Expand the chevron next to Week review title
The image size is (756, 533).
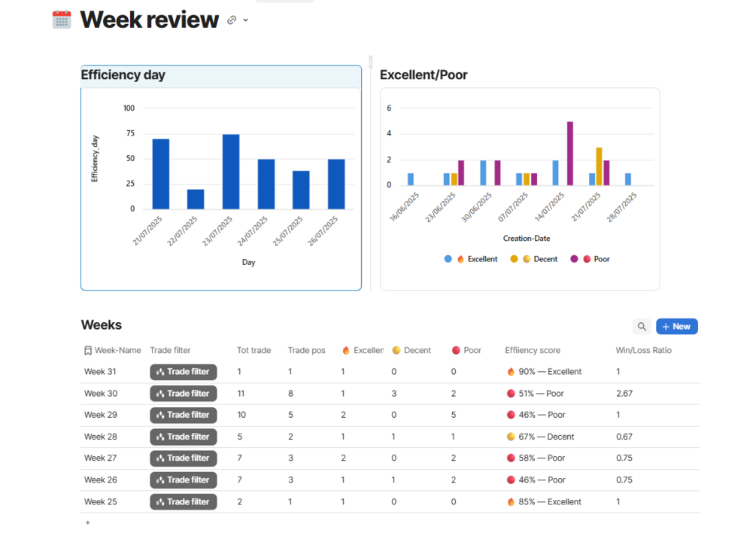point(245,20)
